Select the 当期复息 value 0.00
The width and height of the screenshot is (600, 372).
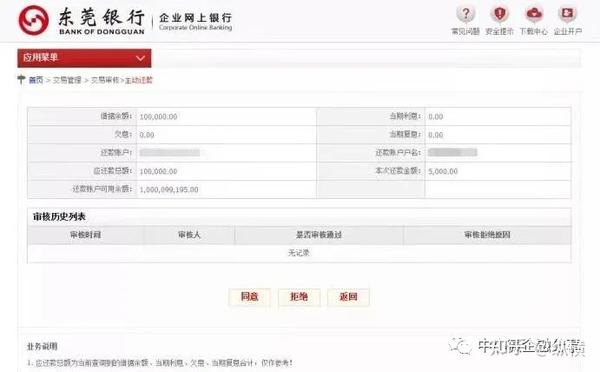click(435, 135)
